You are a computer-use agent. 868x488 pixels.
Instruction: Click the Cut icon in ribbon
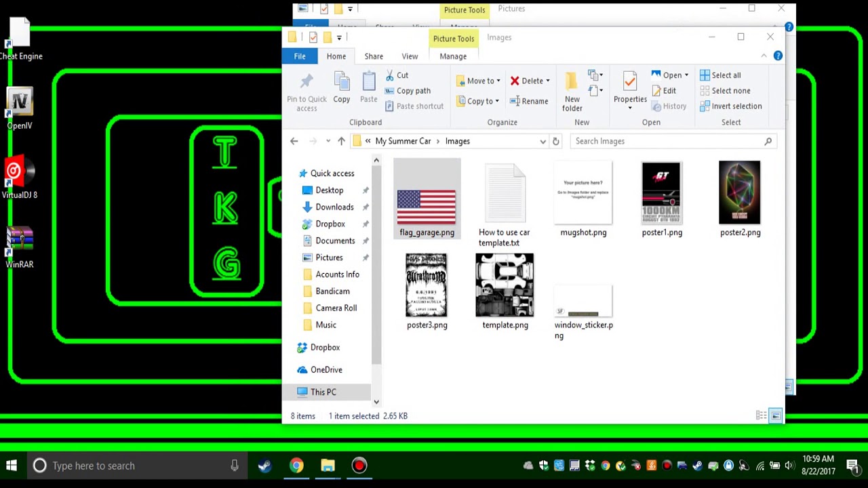(391, 75)
